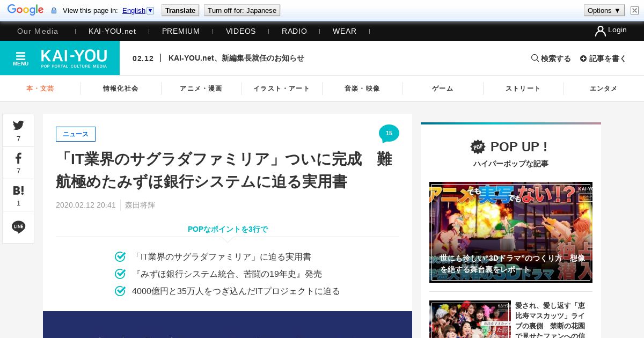Click the ニュース category tag
The width and height of the screenshot is (644, 338).
pyautogui.click(x=76, y=134)
